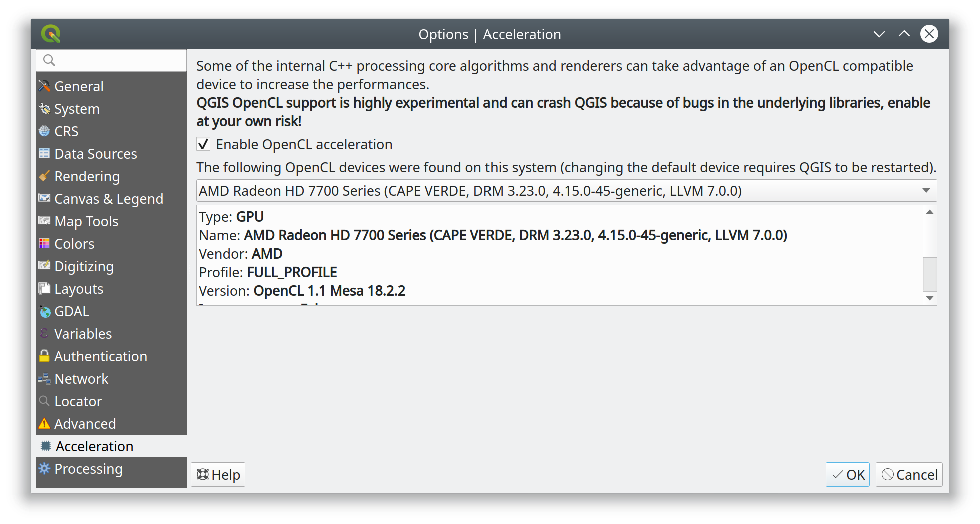Viewport: 980px width, 524px height.
Task: Click the Cancel button
Action: point(909,474)
